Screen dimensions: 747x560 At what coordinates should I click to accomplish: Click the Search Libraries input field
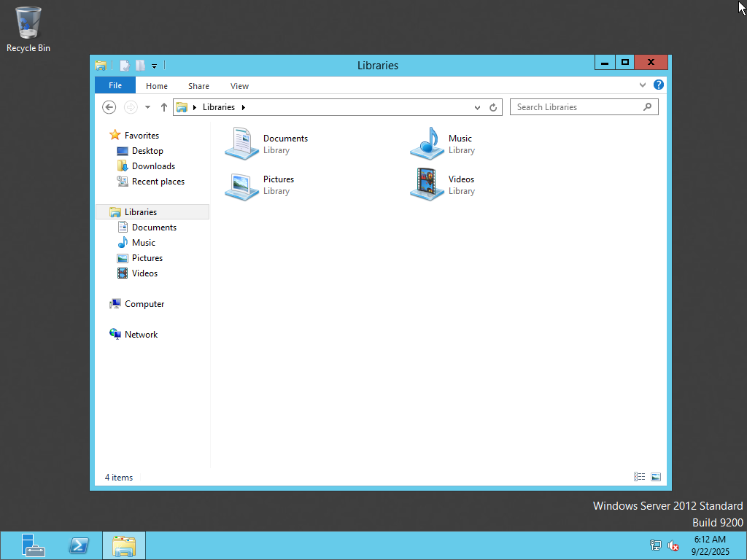click(x=576, y=107)
